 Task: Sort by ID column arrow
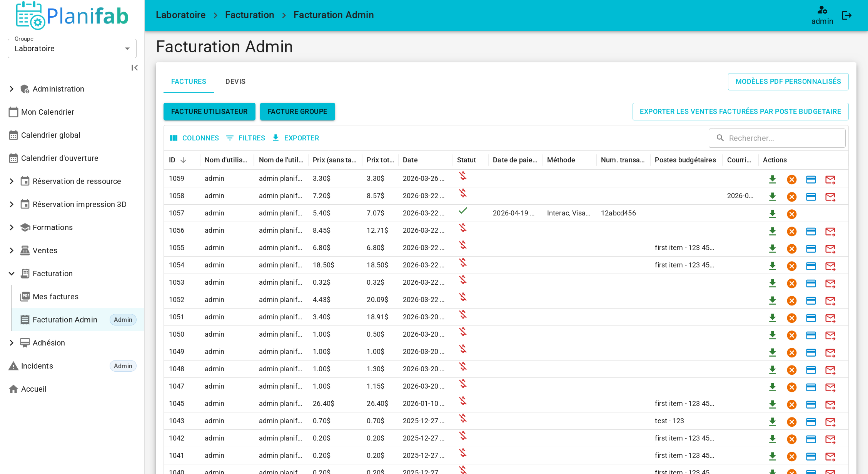184,160
